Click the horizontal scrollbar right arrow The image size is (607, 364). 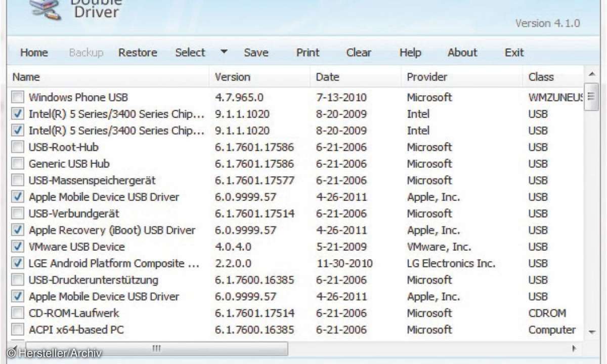click(575, 348)
